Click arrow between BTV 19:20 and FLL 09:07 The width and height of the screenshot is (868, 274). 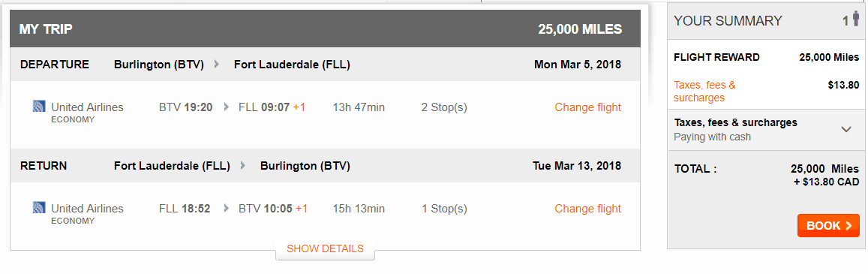pyautogui.click(x=226, y=107)
